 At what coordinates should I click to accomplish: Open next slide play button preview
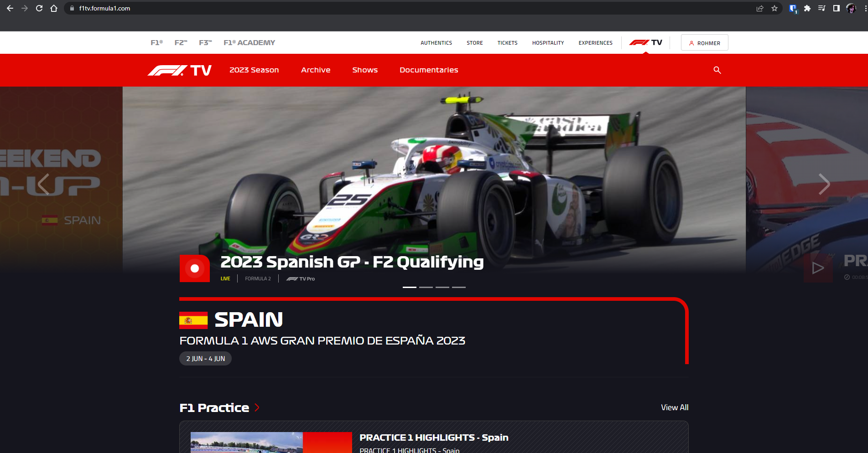(x=818, y=268)
